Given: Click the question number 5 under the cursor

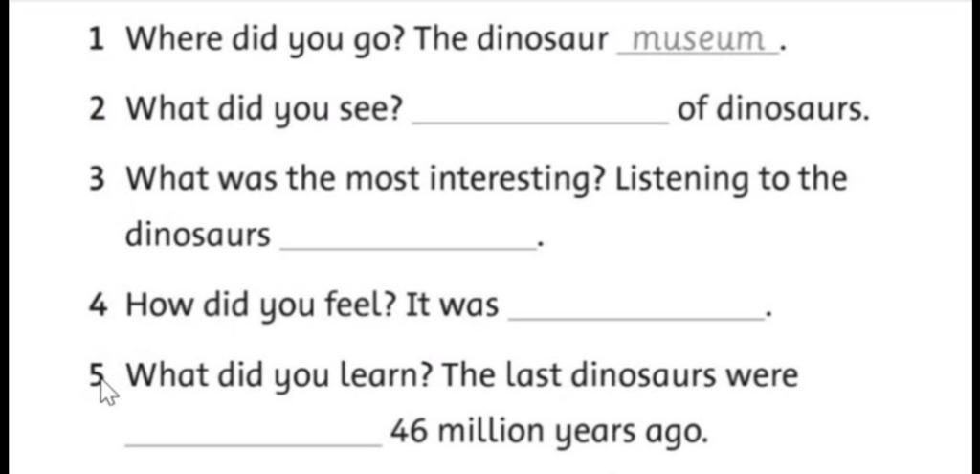Looking at the screenshot, I should click(x=96, y=376).
